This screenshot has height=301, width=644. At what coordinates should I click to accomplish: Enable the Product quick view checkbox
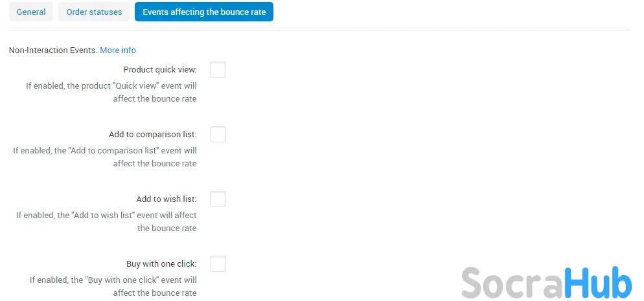pos(218,70)
